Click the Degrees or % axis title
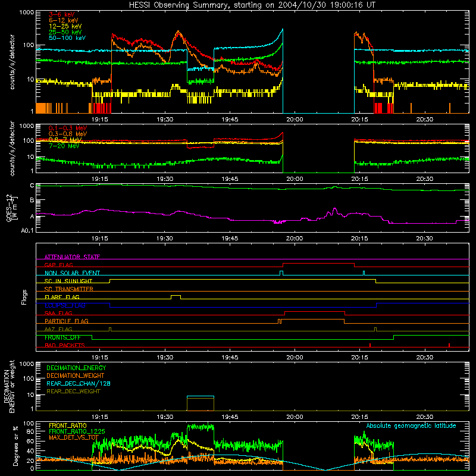The width and height of the screenshot is (476, 476). (x=15, y=446)
